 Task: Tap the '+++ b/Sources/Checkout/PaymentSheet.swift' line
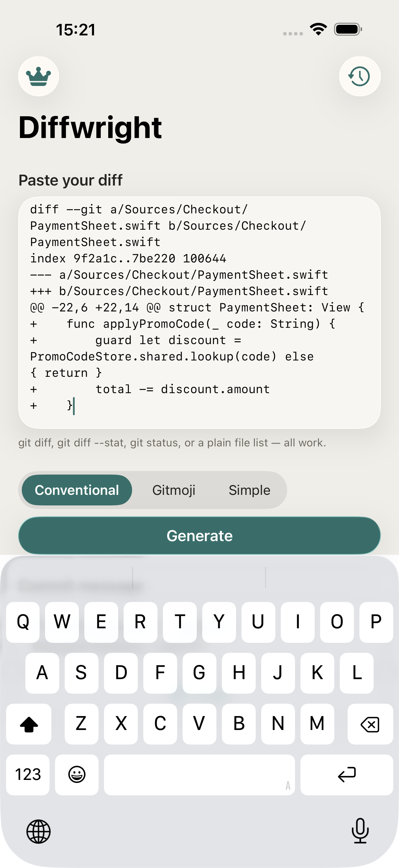tap(179, 291)
